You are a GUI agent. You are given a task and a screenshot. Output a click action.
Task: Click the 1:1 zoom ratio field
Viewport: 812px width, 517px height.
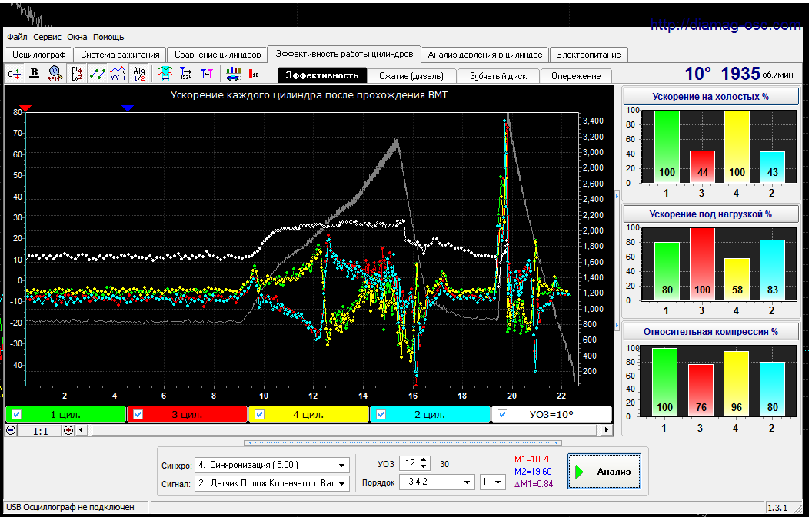(40, 430)
